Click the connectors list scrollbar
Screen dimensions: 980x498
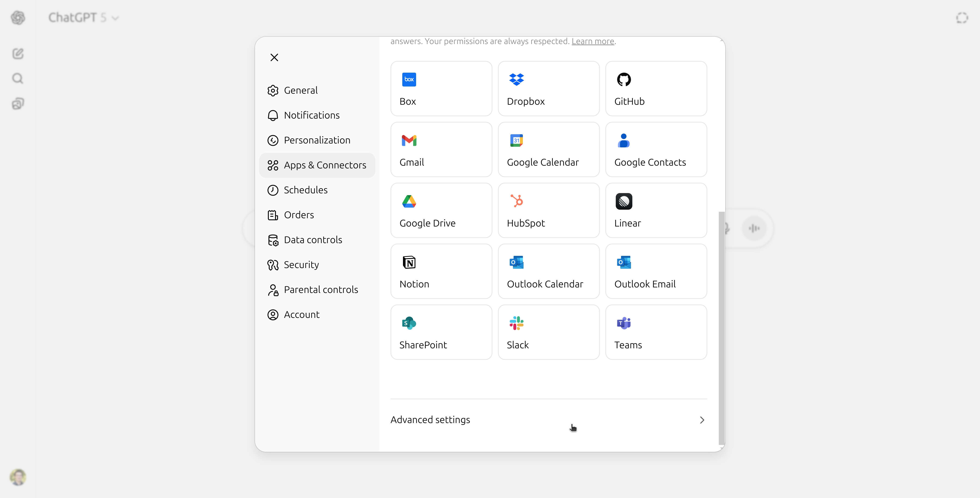click(721, 328)
